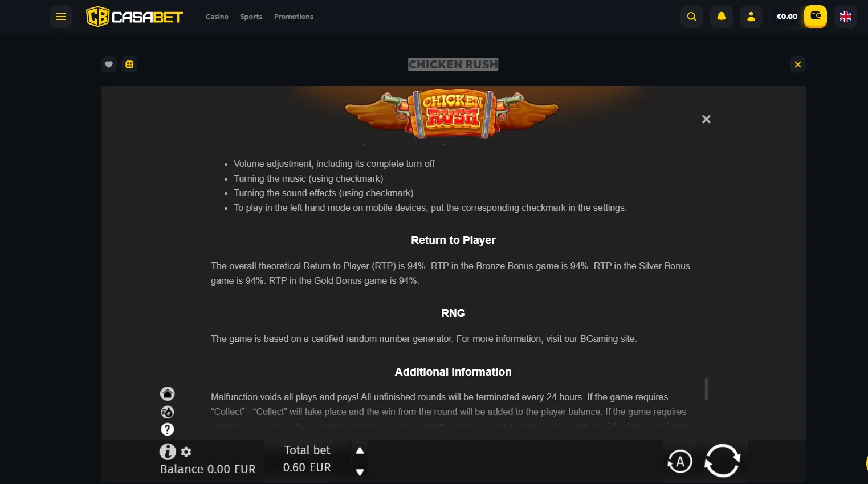868x484 pixels.
Task: Spin the reels button
Action: [722, 461]
